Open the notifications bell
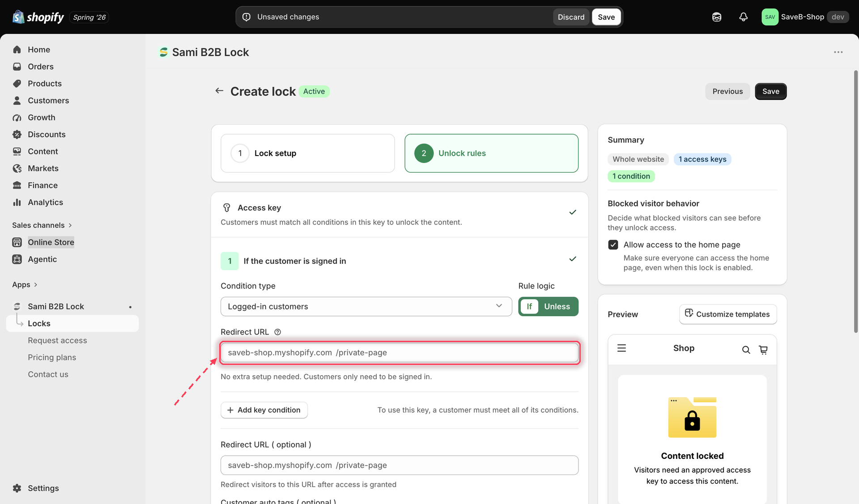Screen dimensions: 859x504 click(x=743, y=17)
